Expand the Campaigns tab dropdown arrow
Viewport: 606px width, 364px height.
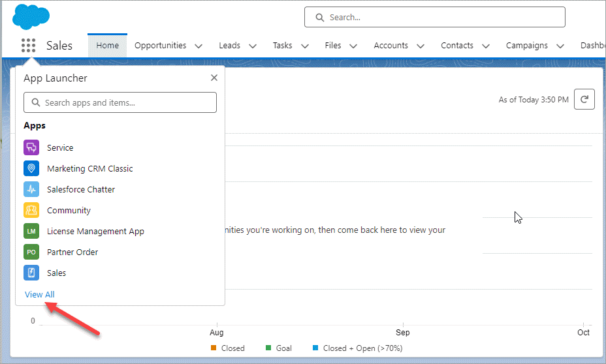pyautogui.click(x=560, y=46)
